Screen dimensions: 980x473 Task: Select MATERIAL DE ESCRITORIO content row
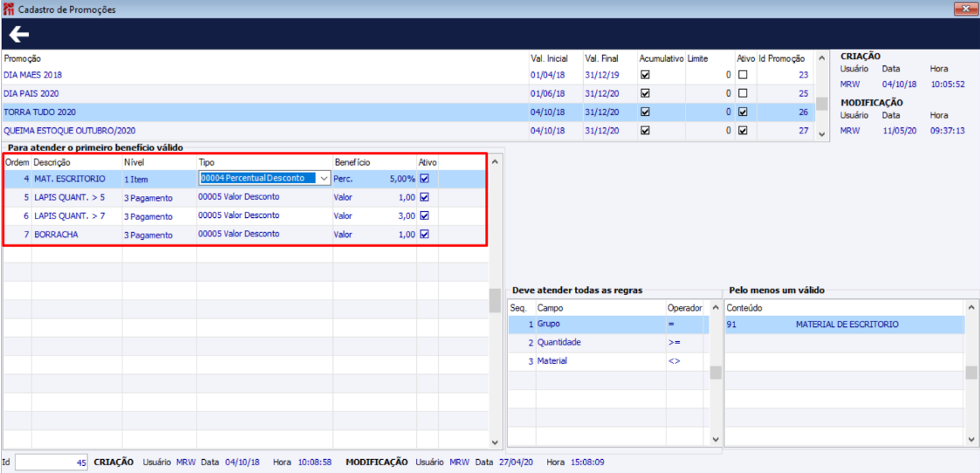click(x=845, y=325)
